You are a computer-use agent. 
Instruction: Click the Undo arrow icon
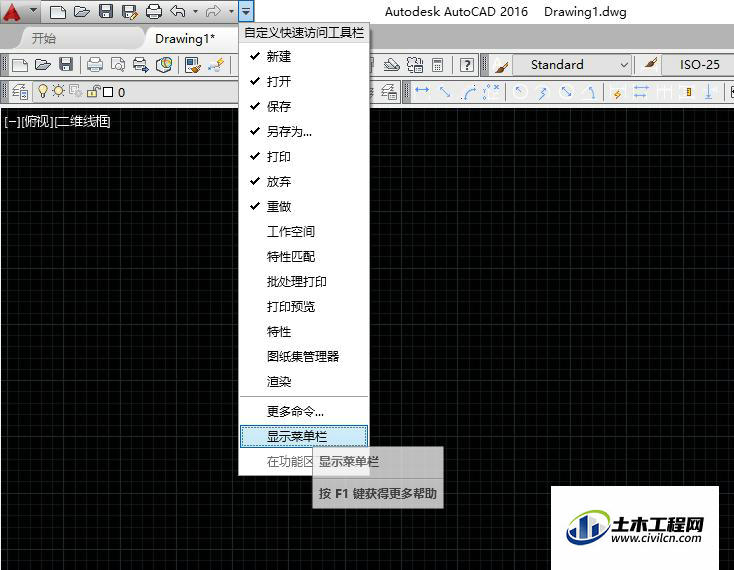178,11
